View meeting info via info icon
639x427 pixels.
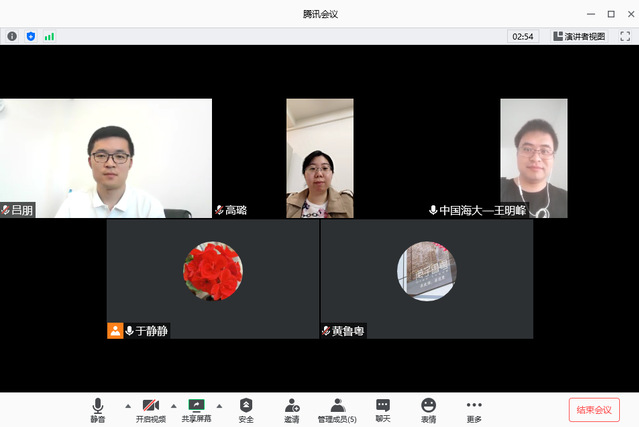pos(12,36)
